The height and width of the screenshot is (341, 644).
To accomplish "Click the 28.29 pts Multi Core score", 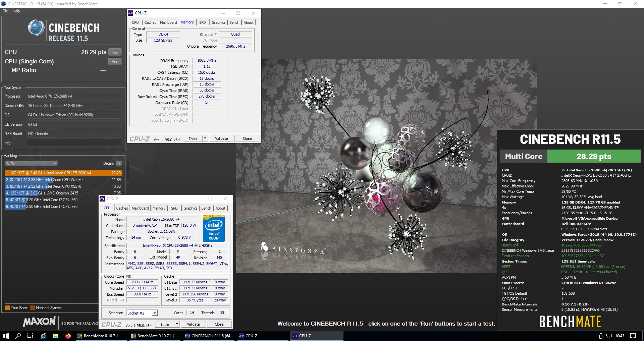I will click(594, 156).
